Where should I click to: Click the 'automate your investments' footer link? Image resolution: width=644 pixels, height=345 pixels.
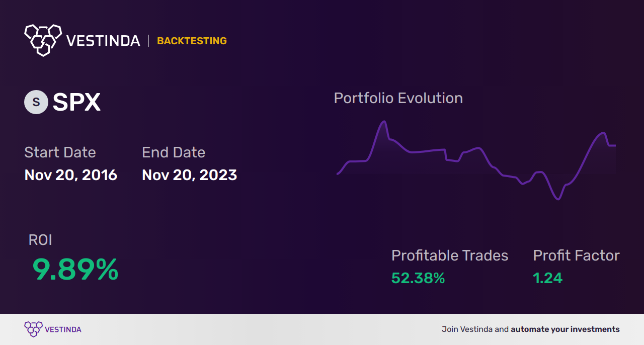[565, 329]
